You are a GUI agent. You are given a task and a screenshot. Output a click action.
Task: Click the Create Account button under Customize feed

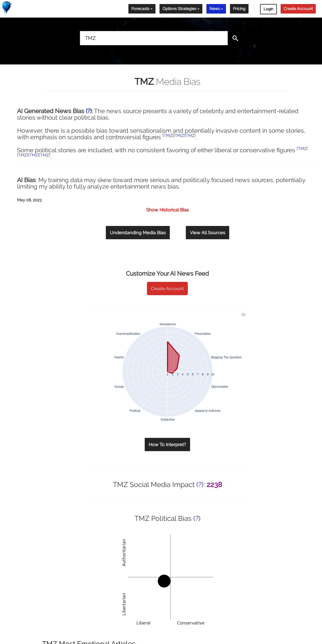167,289
